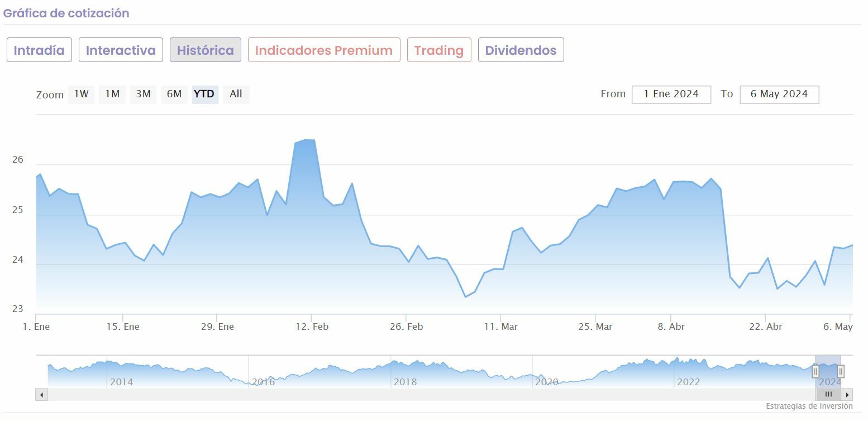868x421 pixels.
Task: Set zoom range to 1W
Action: click(x=82, y=94)
